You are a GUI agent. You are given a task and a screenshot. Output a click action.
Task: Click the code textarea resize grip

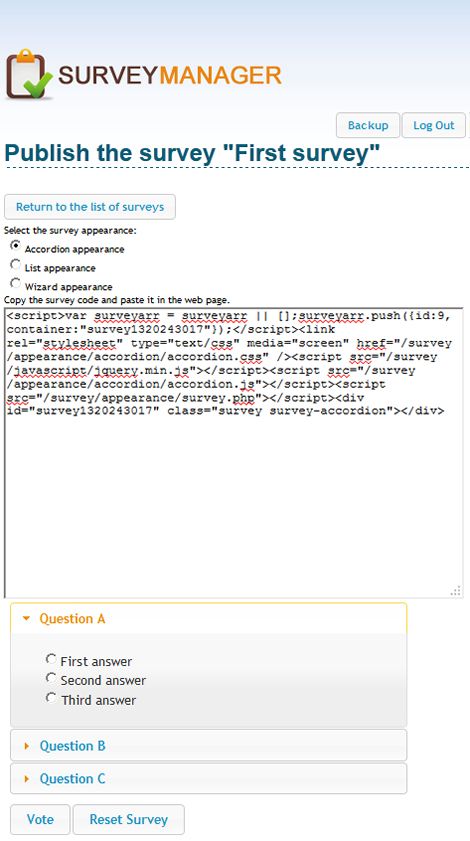point(456,591)
